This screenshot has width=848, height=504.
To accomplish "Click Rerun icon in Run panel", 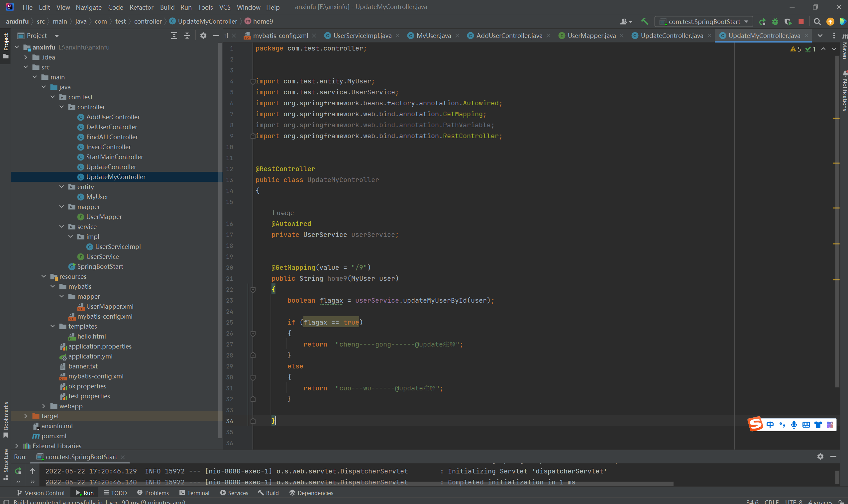I will [x=18, y=471].
